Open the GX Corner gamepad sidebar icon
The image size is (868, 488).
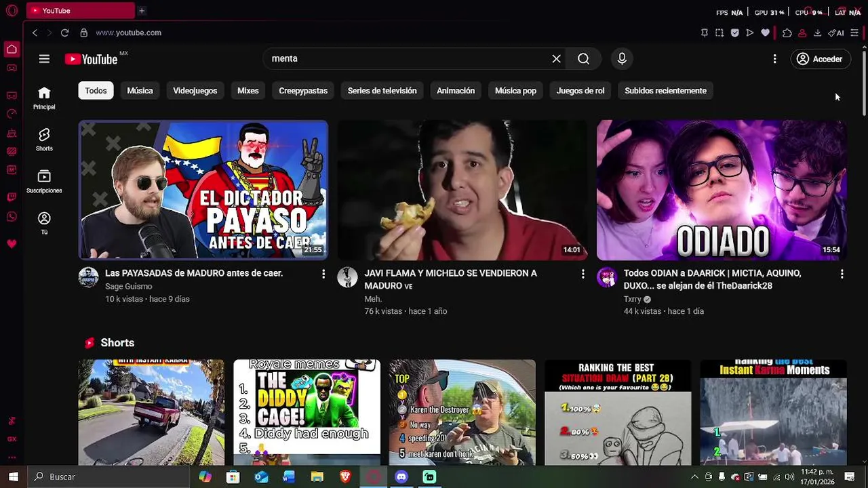click(12, 68)
